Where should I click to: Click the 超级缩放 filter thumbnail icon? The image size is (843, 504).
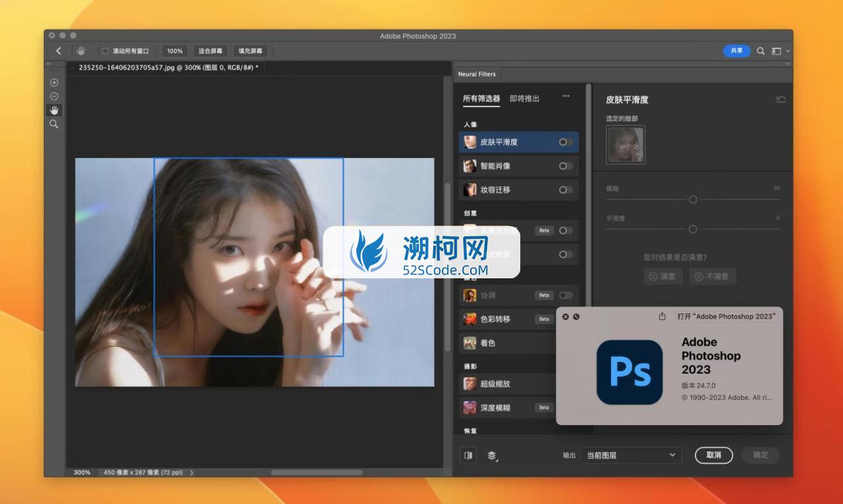point(470,384)
